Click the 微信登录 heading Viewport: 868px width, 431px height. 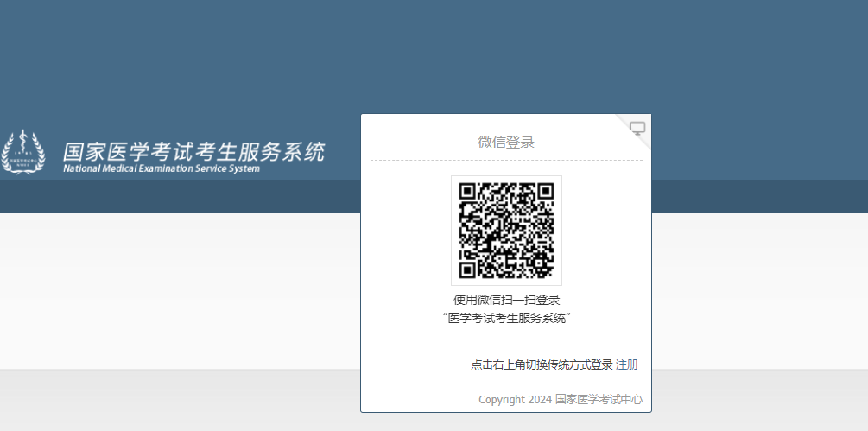pos(506,143)
